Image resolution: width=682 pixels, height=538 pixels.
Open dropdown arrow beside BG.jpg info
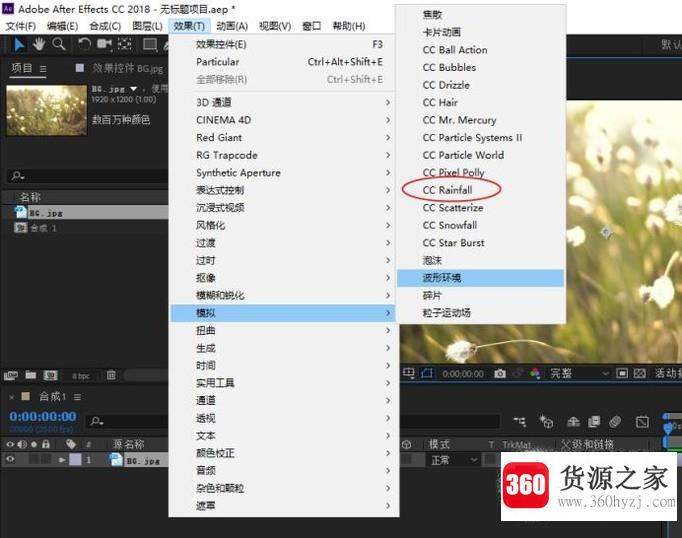(134, 89)
